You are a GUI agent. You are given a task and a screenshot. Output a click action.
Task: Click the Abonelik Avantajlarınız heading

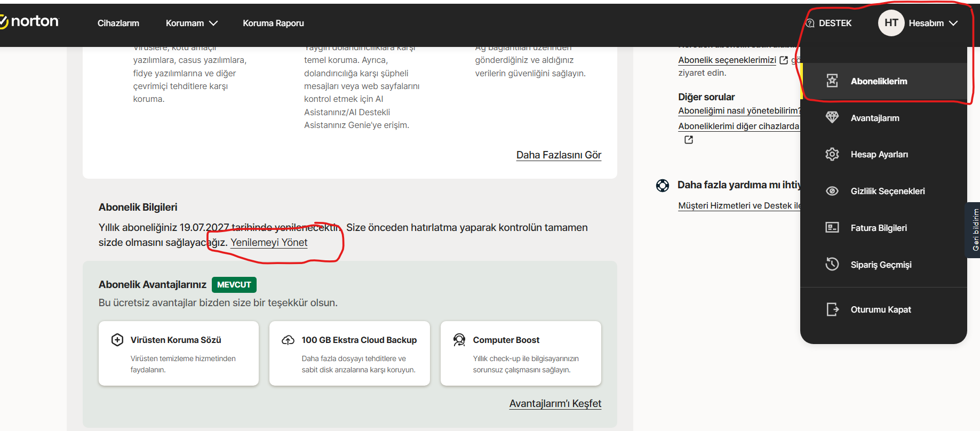pos(153,285)
